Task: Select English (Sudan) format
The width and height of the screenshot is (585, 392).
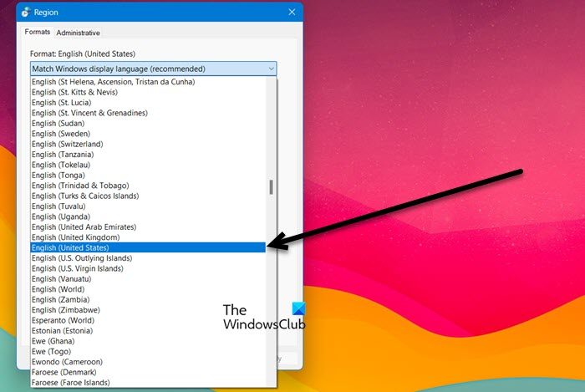Action: 148,124
